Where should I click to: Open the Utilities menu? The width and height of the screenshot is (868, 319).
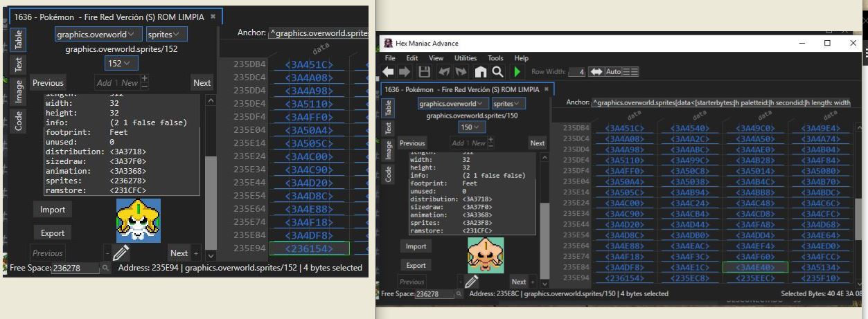(465, 58)
